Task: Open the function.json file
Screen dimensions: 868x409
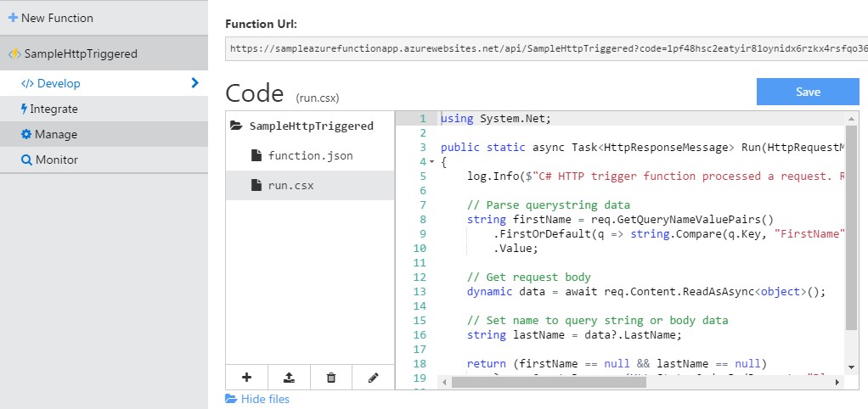Action: (x=311, y=156)
